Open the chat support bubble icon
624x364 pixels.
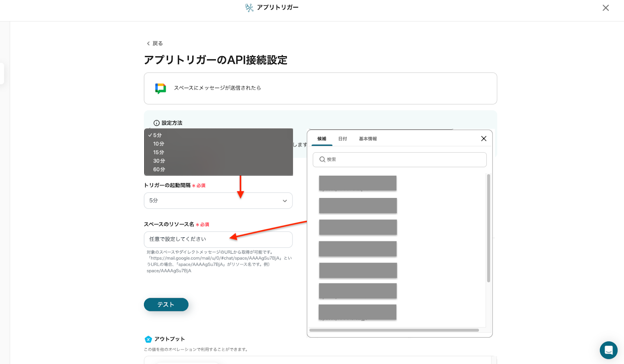pyautogui.click(x=608, y=350)
